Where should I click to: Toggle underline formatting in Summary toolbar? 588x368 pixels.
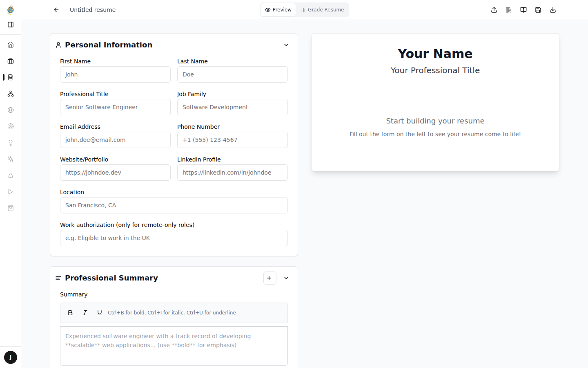point(100,313)
